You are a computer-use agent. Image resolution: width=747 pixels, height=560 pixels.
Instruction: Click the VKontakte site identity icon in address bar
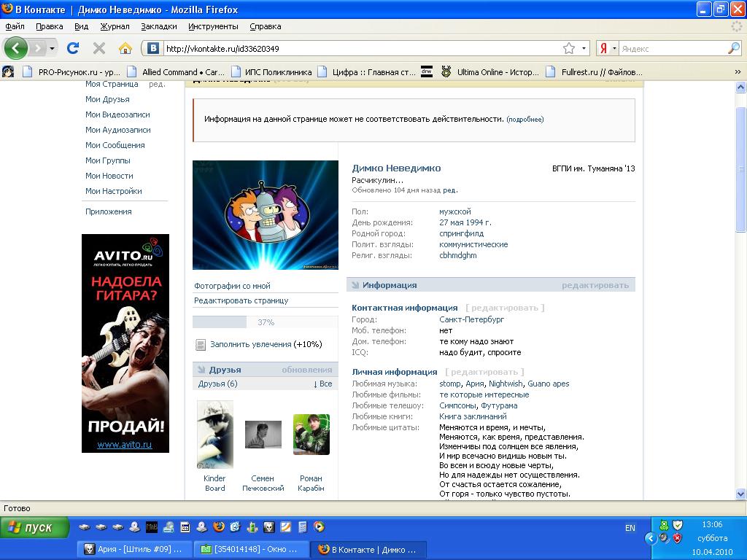pyautogui.click(x=153, y=48)
